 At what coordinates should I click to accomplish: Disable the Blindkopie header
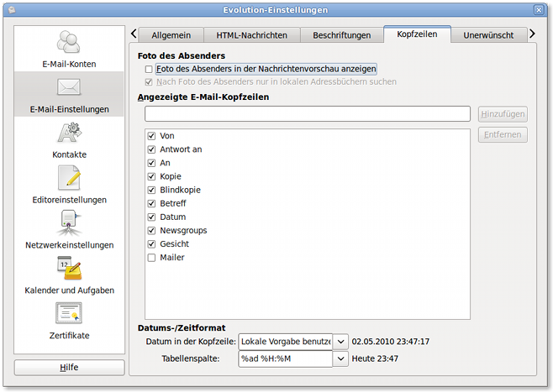pyautogui.click(x=151, y=190)
